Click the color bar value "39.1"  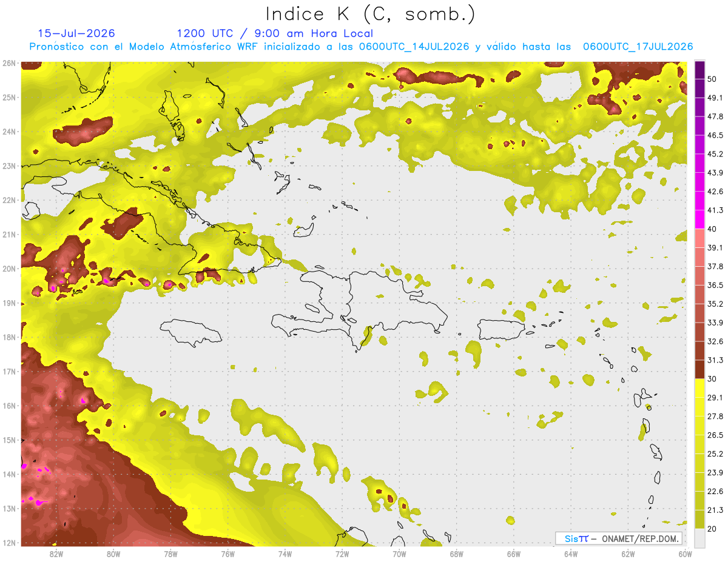pos(716,247)
